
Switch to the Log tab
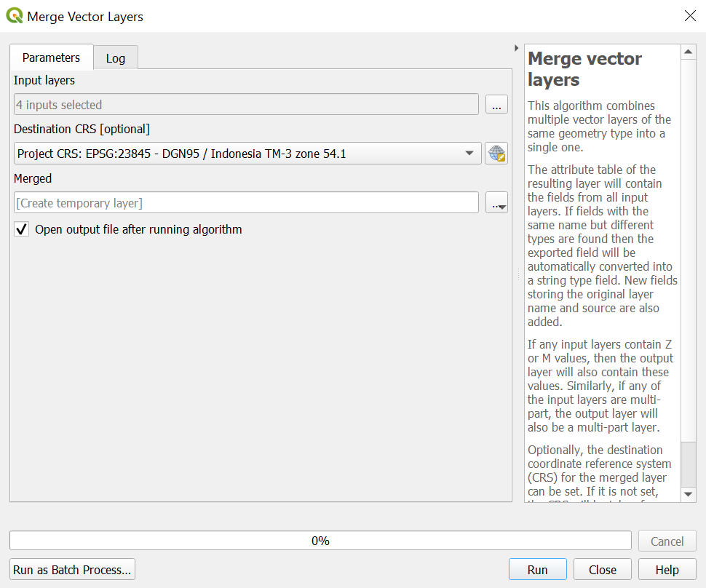click(x=116, y=58)
